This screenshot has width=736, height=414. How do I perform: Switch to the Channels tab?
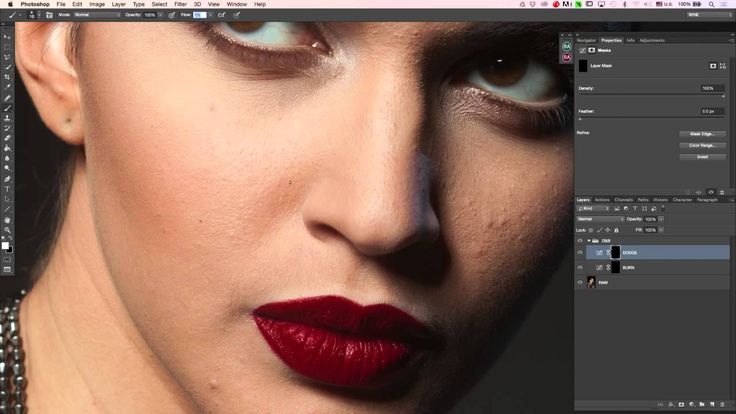623,200
